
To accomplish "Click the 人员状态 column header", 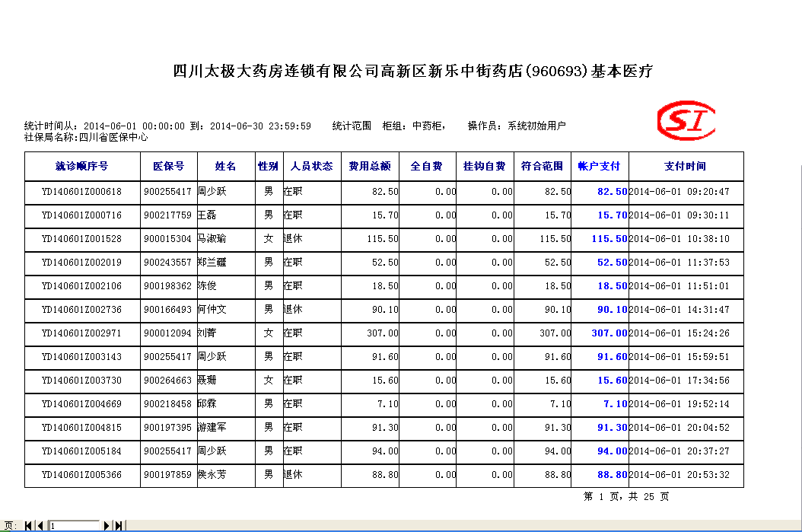I will point(312,166).
